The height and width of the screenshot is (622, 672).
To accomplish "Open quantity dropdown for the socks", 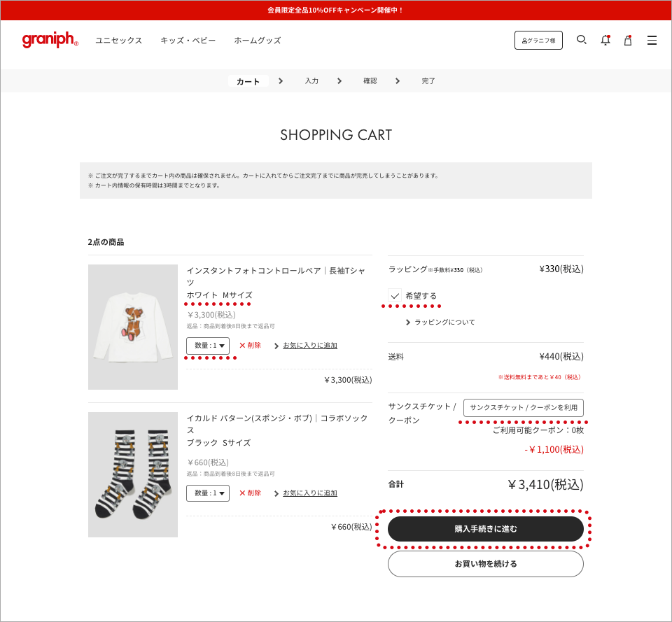I will coord(208,493).
